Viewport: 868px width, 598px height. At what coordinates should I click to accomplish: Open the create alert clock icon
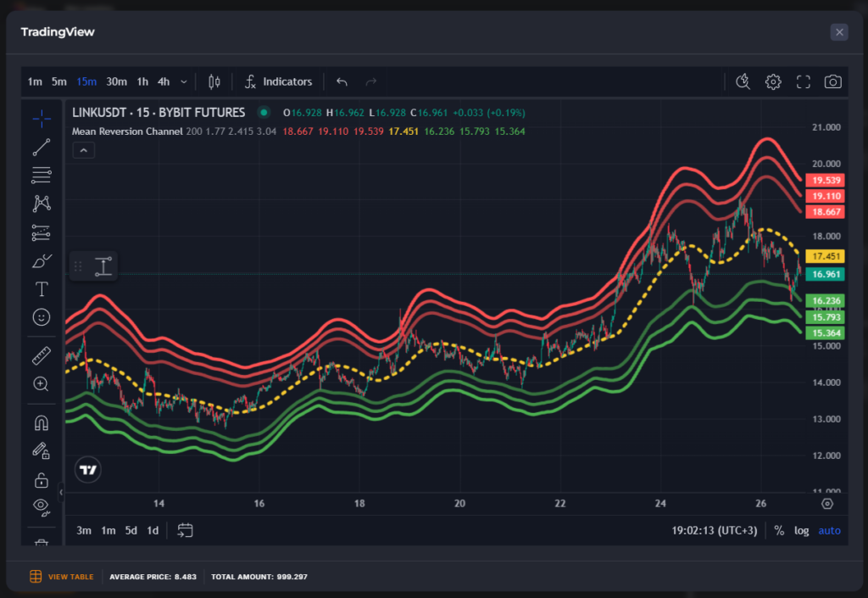click(x=743, y=81)
